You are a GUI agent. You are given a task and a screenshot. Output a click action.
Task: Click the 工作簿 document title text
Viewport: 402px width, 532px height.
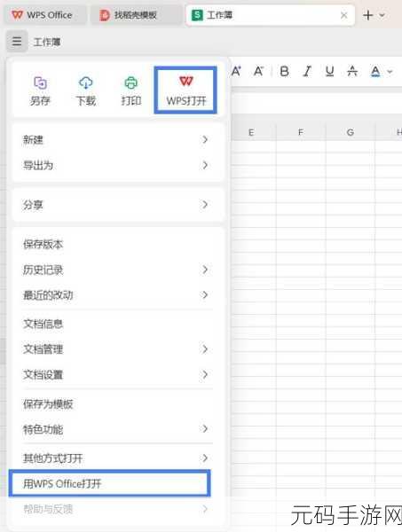point(47,42)
